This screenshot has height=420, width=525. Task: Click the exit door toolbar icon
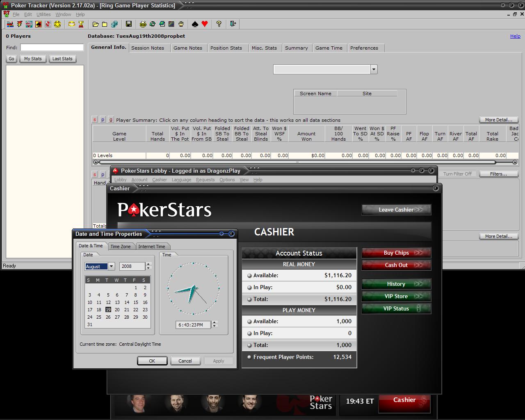click(233, 24)
